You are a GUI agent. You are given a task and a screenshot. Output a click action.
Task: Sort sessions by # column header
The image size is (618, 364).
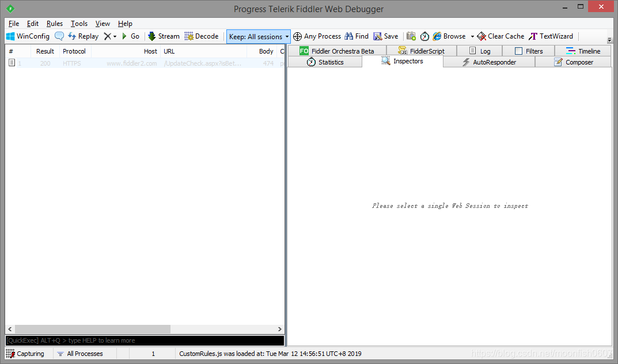click(x=18, y=51)
